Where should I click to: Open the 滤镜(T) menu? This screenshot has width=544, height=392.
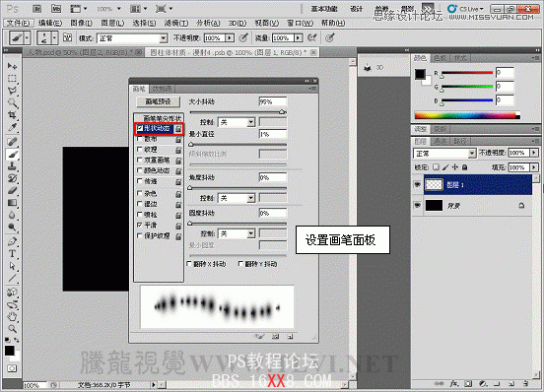(176, 23)
